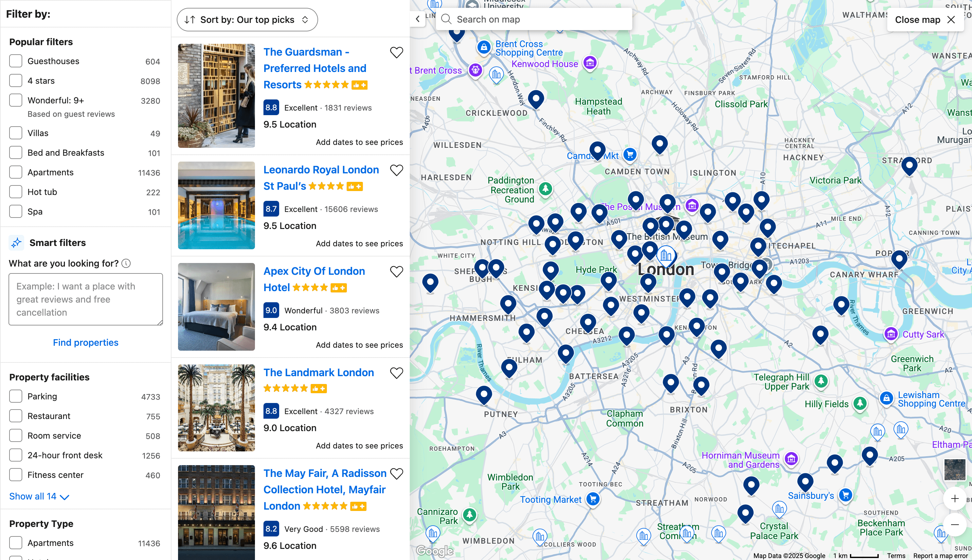Save The Guardsman hotel with heart icon
The width and height of the screenshot is (972, 560).
click(396, 52)
